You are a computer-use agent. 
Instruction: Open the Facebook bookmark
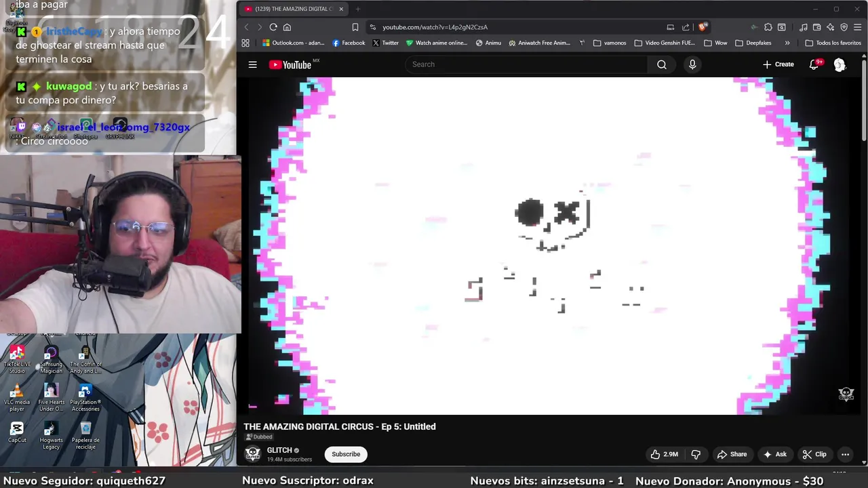349,43
